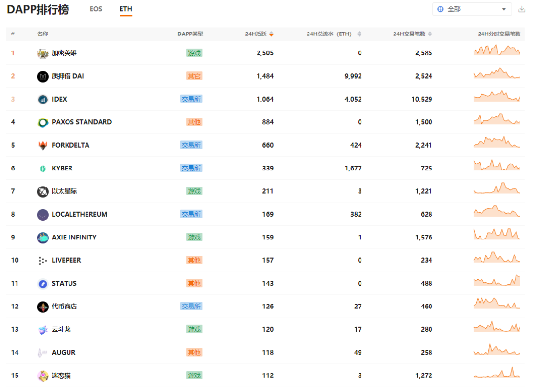The image size is (550, 392).
Task: Open the 质押借 DAI name link
Action: pos(68,76)
